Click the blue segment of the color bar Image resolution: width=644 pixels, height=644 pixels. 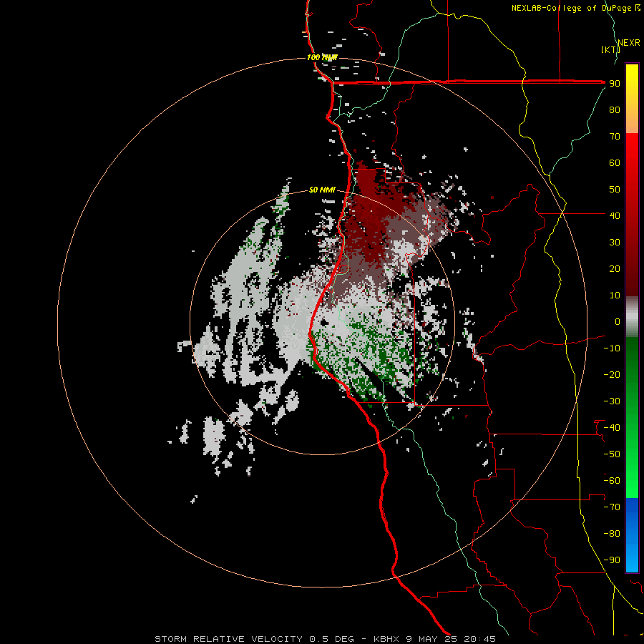tap(632, 535)
